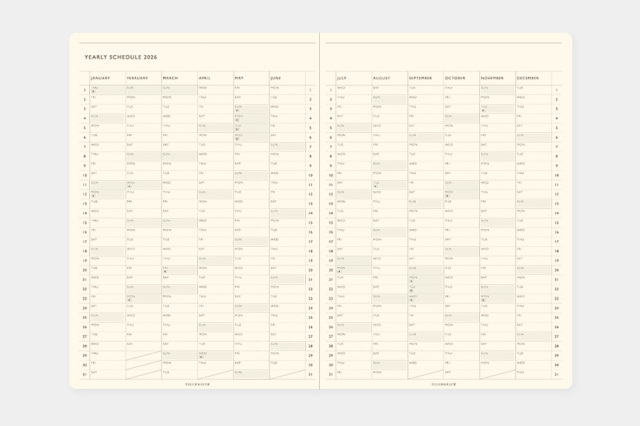Select the December 31 day cell
The height and width of the screenshot is (426, 640).
[533, 373]
